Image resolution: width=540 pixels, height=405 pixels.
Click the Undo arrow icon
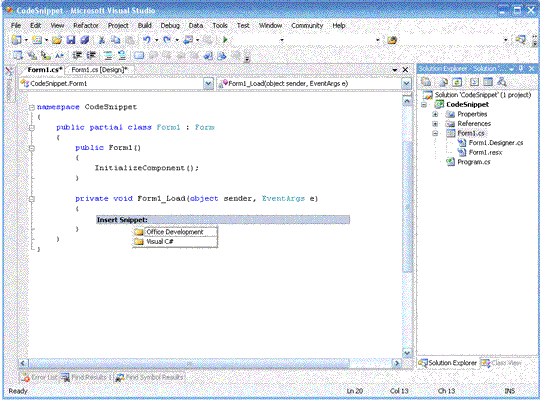147,40
